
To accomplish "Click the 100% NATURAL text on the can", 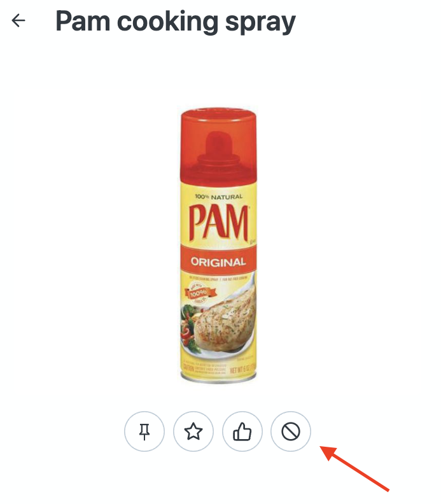I will [219, 197].
